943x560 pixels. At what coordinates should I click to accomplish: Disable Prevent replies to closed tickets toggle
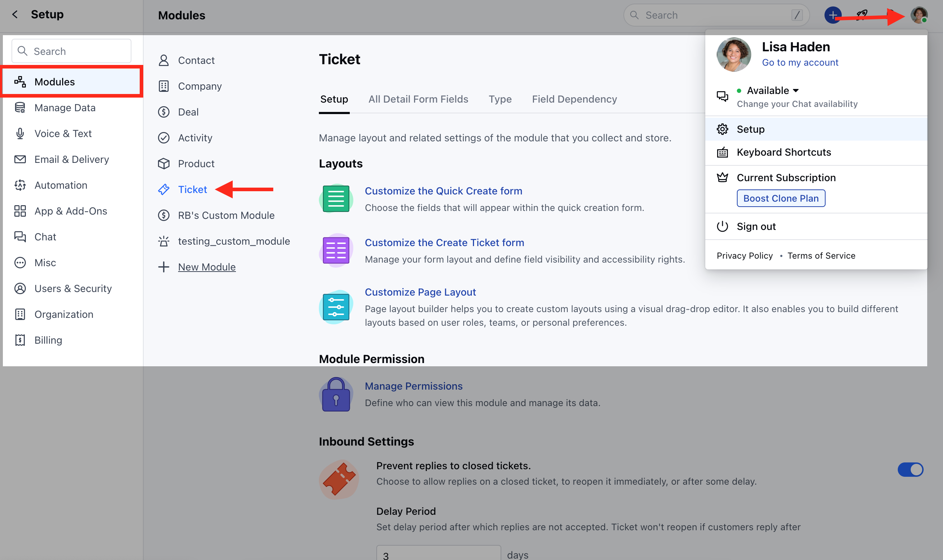910,470
